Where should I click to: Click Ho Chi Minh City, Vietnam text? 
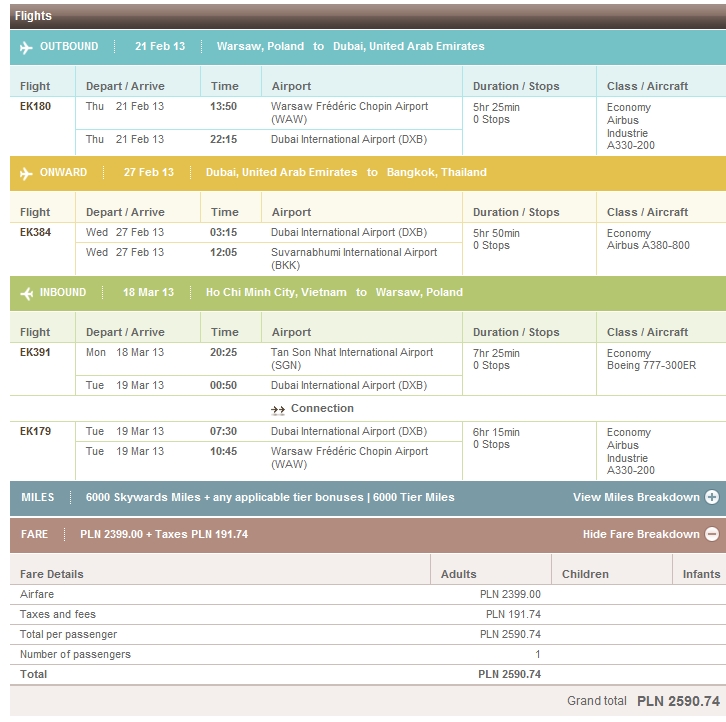click(x=276, y=292)
